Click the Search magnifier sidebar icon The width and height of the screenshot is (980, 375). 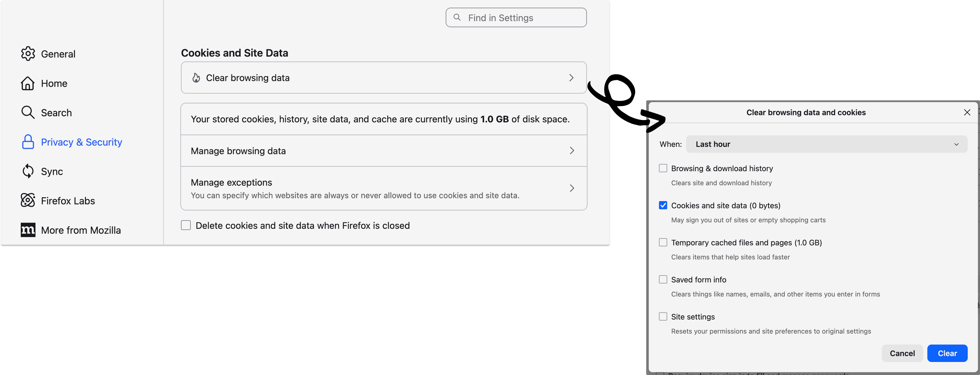tap(28, 113)
